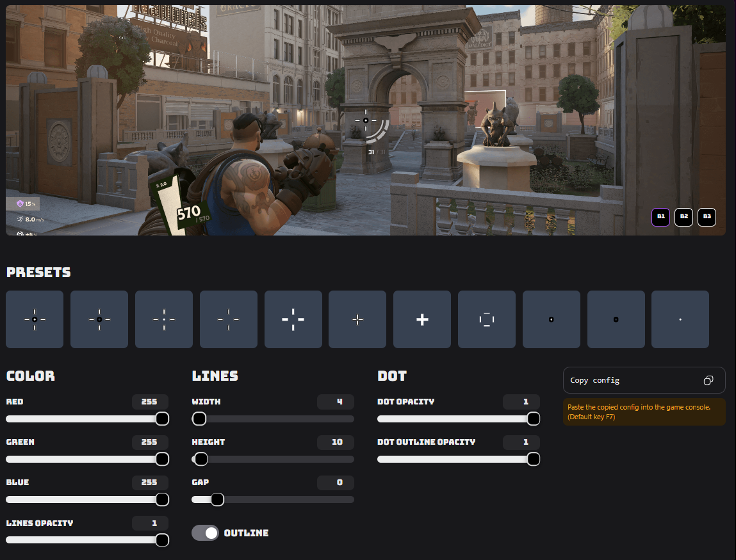736x560 pixels.
Task: Focus the Dot Opacity value box
Action: pyautogui.click(x=521, y=401)
